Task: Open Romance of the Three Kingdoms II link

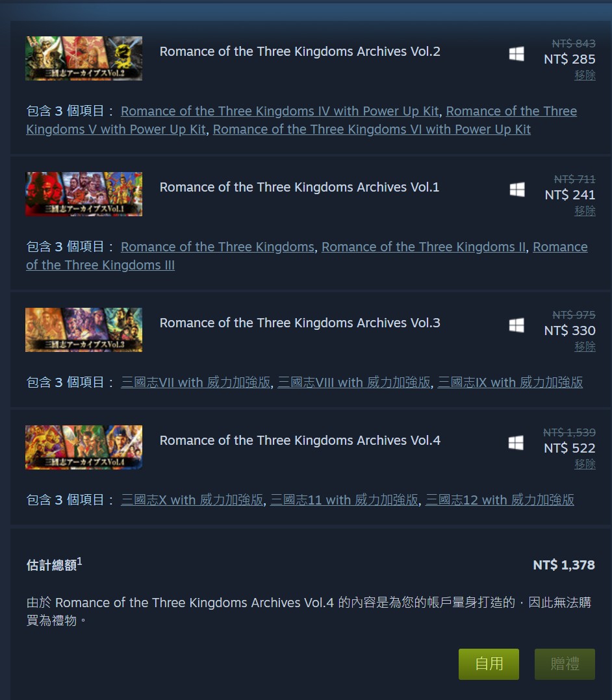Action: [424, 247]
